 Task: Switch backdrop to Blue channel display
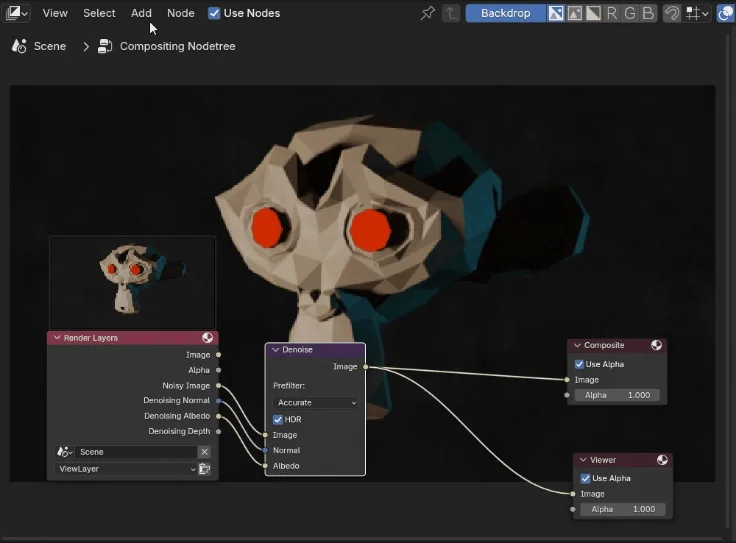[x=648, y=13]
